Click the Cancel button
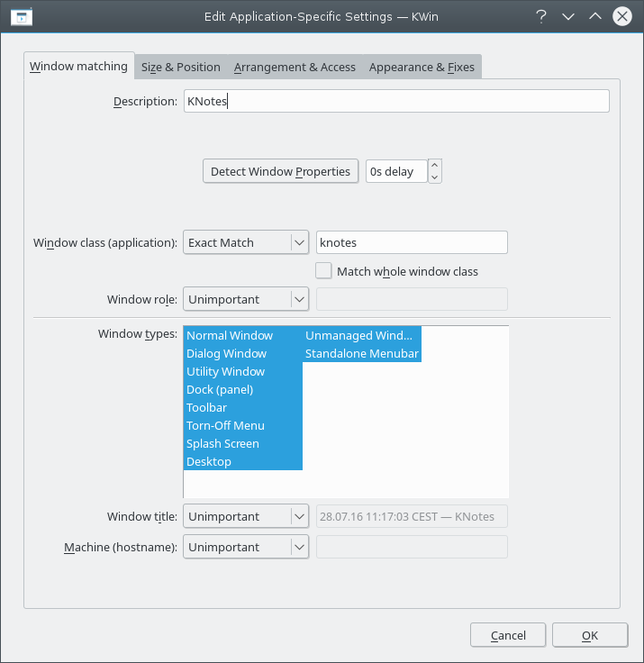This screenshot has height=663, width=644. 508,635
